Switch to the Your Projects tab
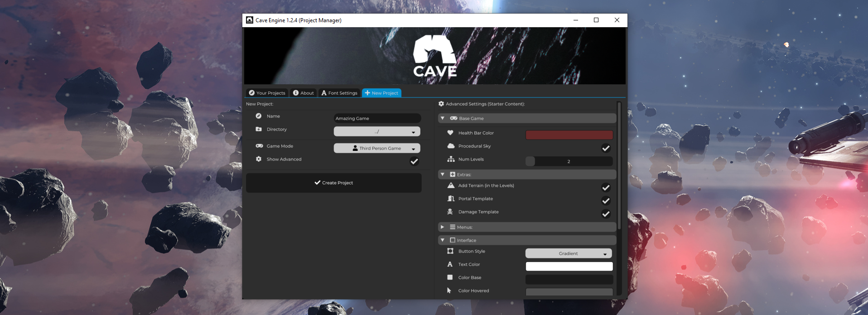This screenshot has width=868, height=315. 267,93
